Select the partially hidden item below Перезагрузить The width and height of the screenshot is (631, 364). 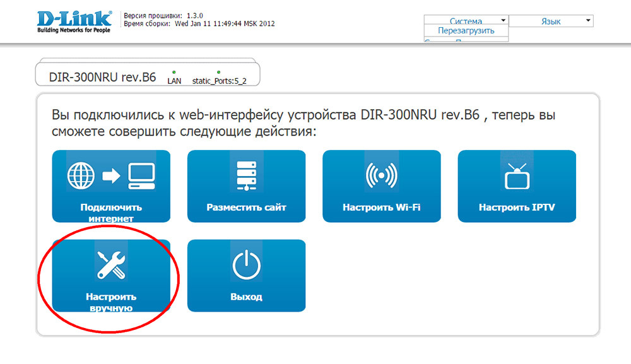click(x=466, y=40)
